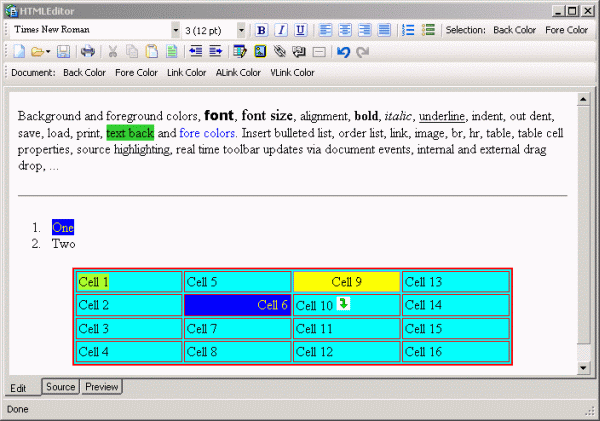
Task: Switch to the Source tab
Action: pos(60,387)
